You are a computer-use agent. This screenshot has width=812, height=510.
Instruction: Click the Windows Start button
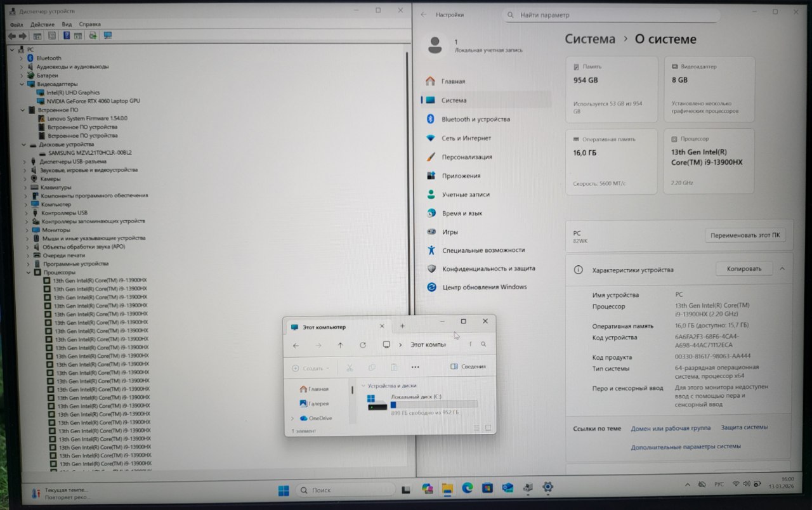pyautogui.click(x=284, y=490)
